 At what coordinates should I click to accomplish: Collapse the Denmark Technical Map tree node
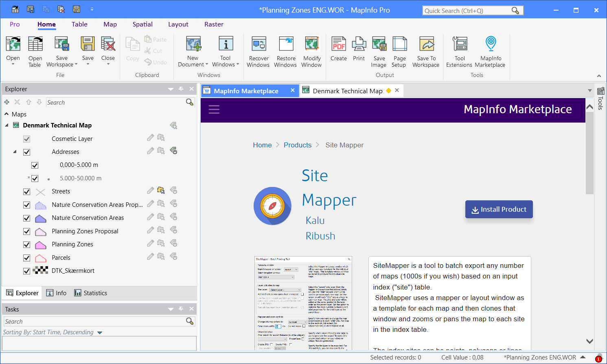[x=7, y=125]
